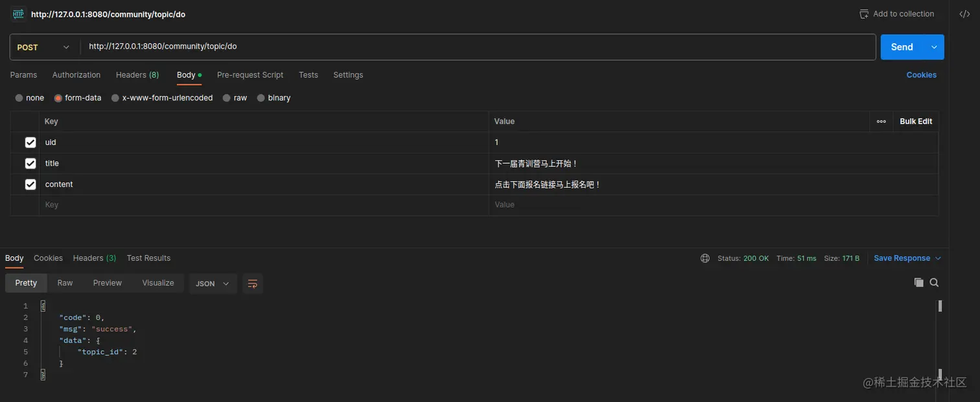Uncheck the title parameter checkbox
Screen dimensions: 980x402
[30, 163]
